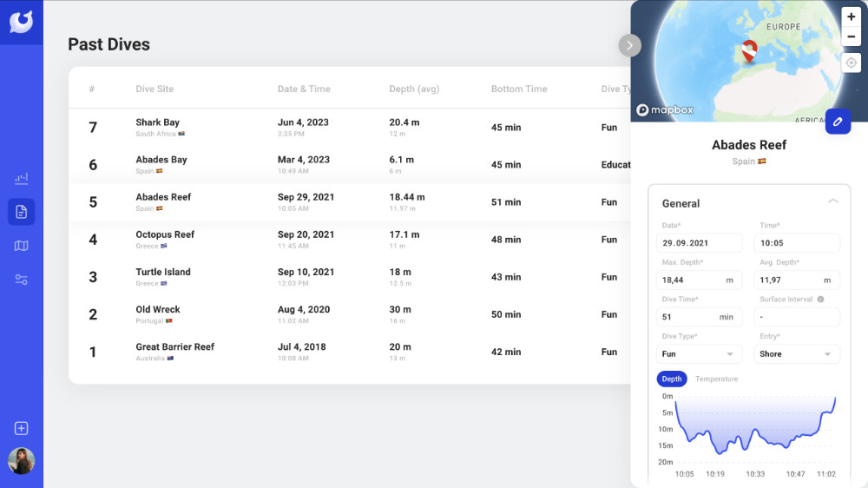Zoom out on the map
Screen dimensions: 868x488
pyautogui.click(x=852, y=37)
